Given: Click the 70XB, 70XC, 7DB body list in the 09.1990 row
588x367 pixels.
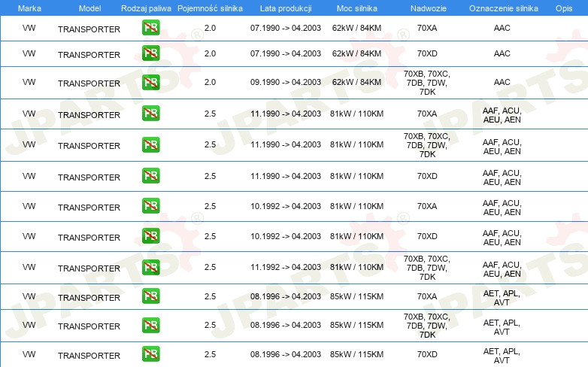Looking at the screenshot, I should point(427,83).
